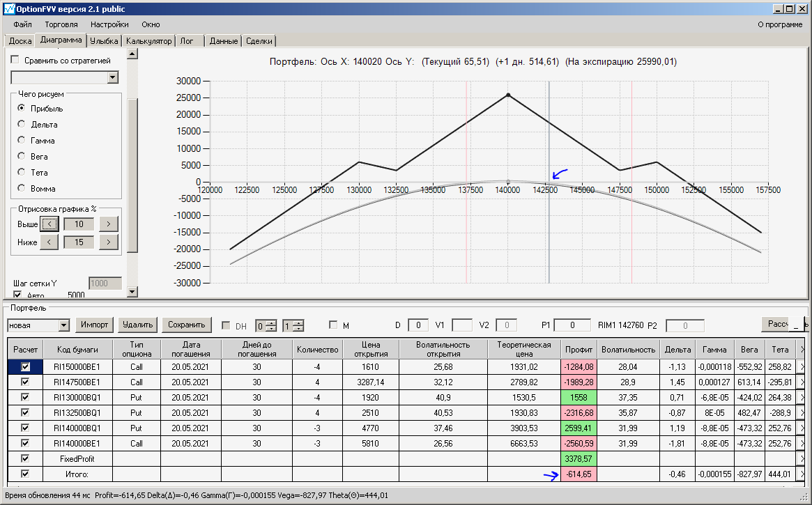812x505 pixels.
Task: Click the 'Сохранить' button
Action: pos(186,325)
